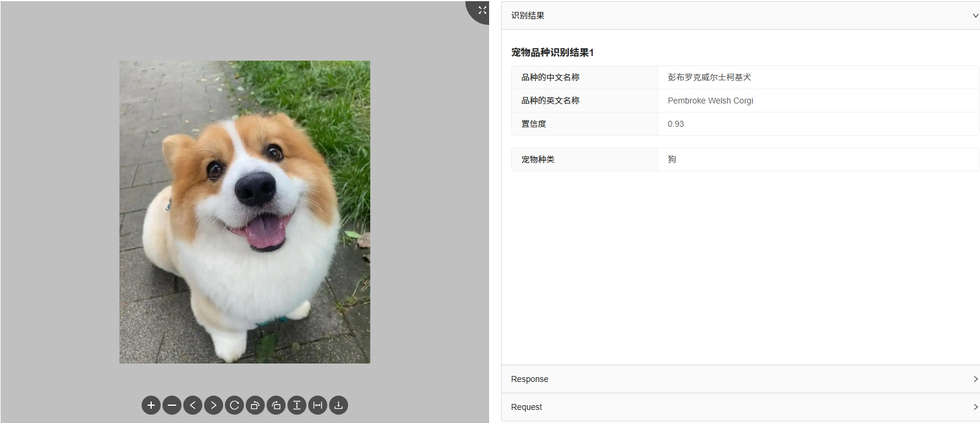Screen dimensions: 980x423
Task: Click the 宠物品种识别结果1 heading
Action: coord(552,52)
